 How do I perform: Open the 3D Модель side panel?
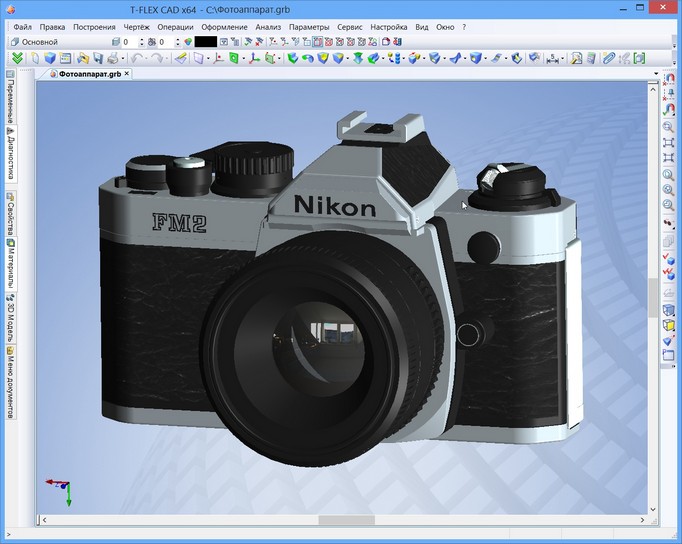click(x=11, y=318)
